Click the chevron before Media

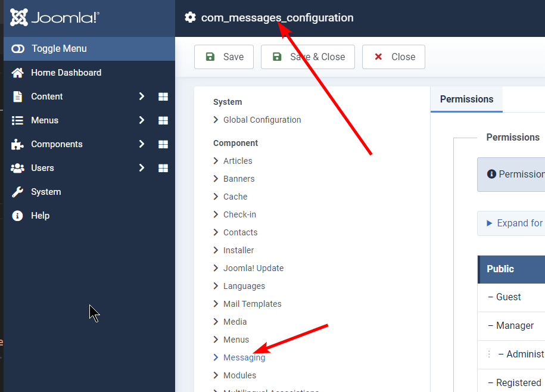pos(216,322)
